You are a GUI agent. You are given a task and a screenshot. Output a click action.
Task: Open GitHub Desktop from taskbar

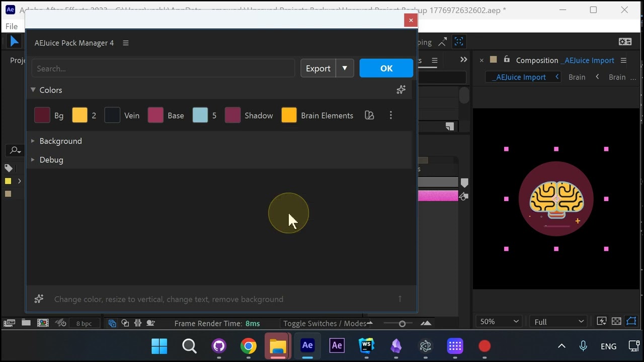click(x=219, y=346)
